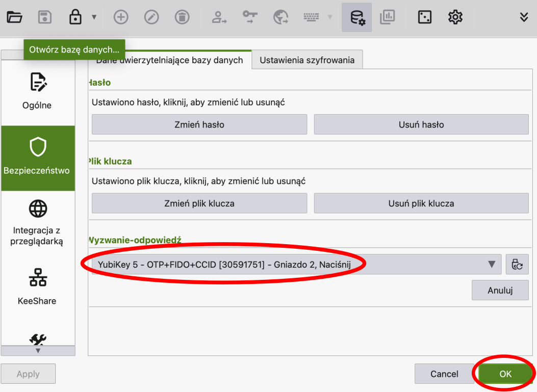Open the database reports icon
This screenshot has height=392, width=537.
[388, 17]
